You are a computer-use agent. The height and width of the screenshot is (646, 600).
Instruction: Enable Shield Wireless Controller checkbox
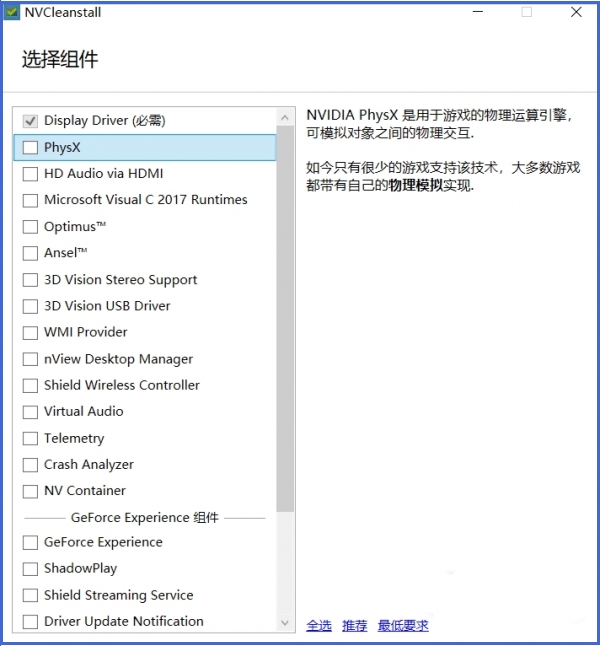(30, 386)
